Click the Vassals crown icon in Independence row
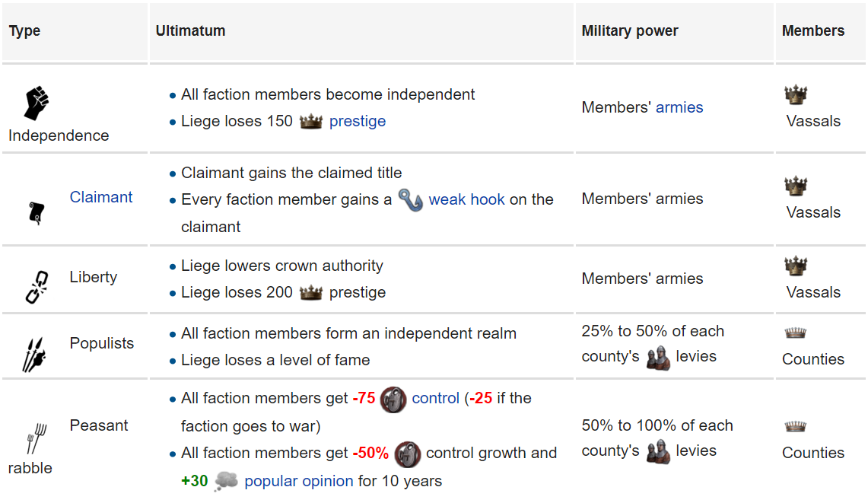 tap(796, 95)
